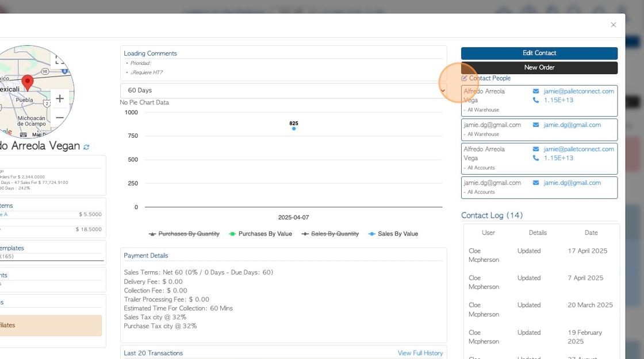Click the Payment Details heading

click(146, 256)
